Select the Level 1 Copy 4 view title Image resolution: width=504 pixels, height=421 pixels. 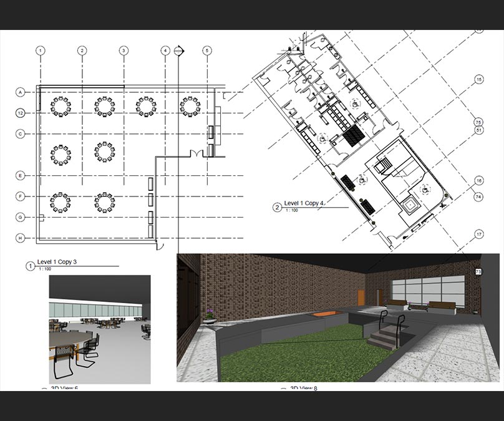pos(304,203)
